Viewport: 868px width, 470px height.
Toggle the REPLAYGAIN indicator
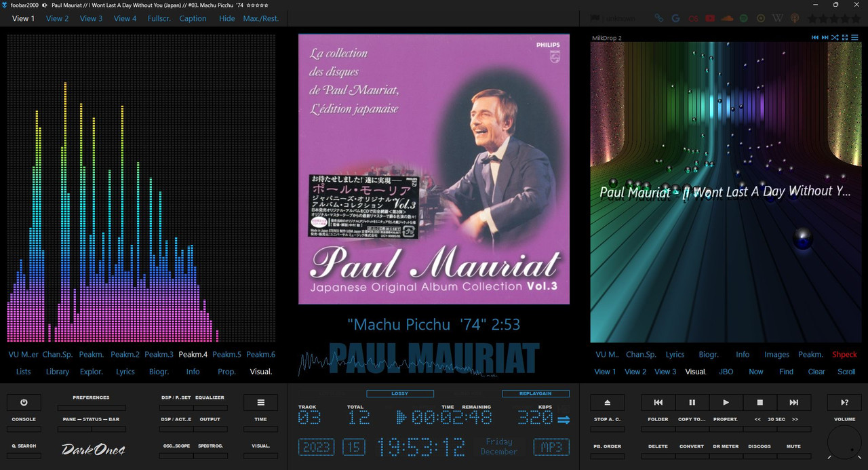(x=536, y=393)
